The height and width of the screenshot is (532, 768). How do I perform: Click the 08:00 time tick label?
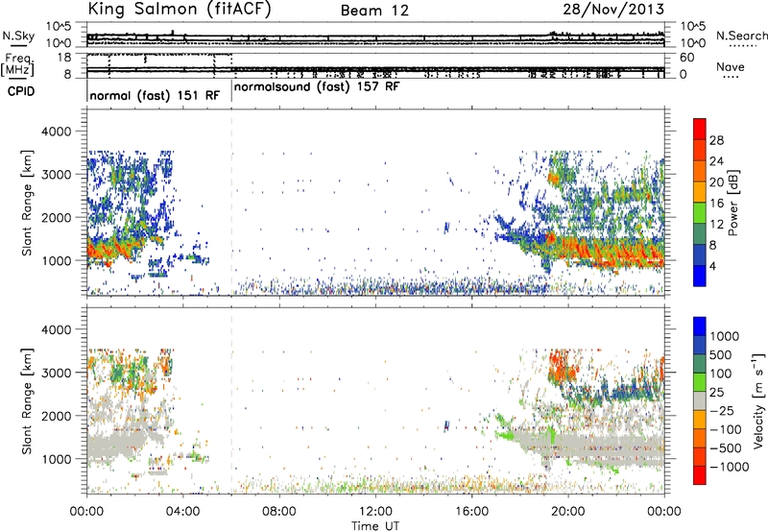279,512
